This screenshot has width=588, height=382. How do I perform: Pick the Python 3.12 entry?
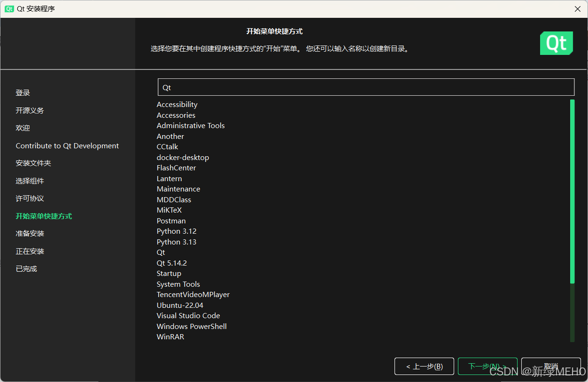[x=177, y=231]
